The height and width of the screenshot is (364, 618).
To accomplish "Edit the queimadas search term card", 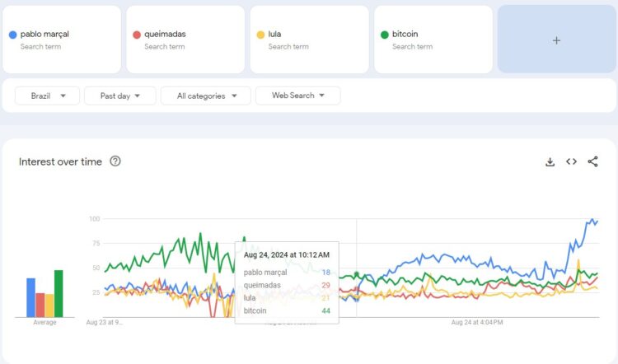I will coord(185,40).
